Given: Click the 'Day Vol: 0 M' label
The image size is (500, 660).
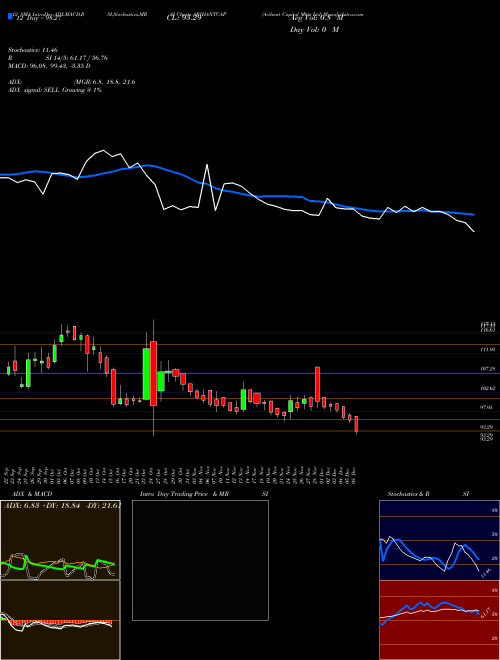Looking at the screenshot, I should coord(314,30).
